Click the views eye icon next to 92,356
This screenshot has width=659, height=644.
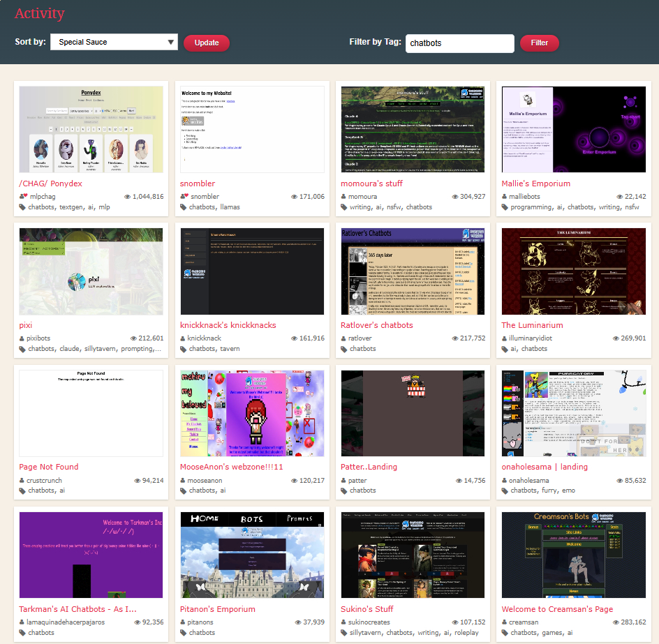(x=137, y=622)
